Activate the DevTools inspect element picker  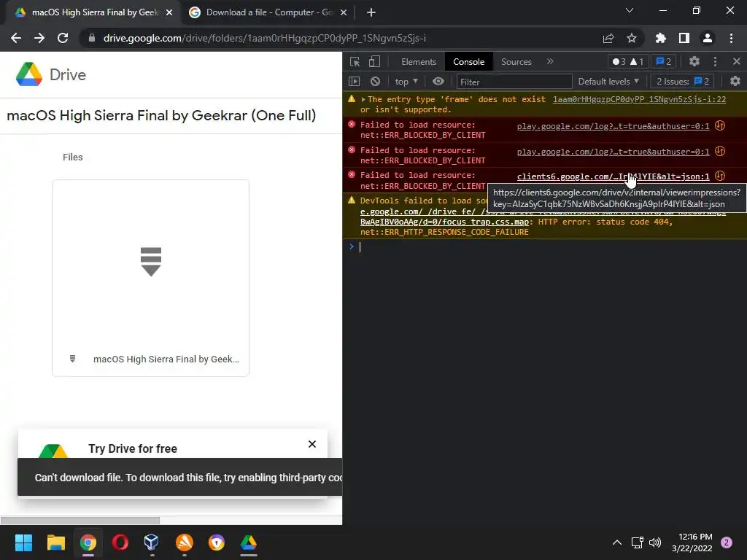(x=355, y=61)
